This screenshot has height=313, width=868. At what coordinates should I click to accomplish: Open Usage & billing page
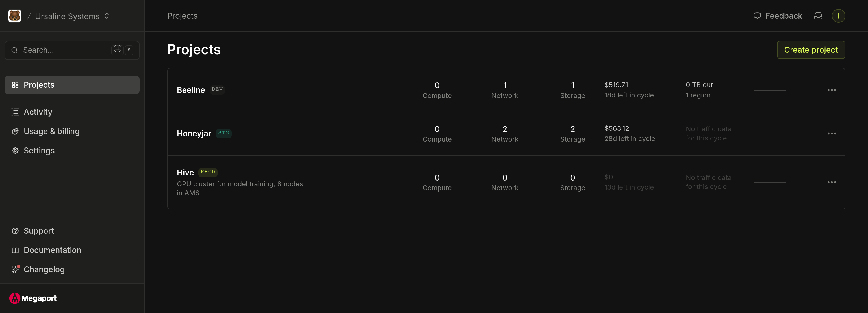pos(72,131)
